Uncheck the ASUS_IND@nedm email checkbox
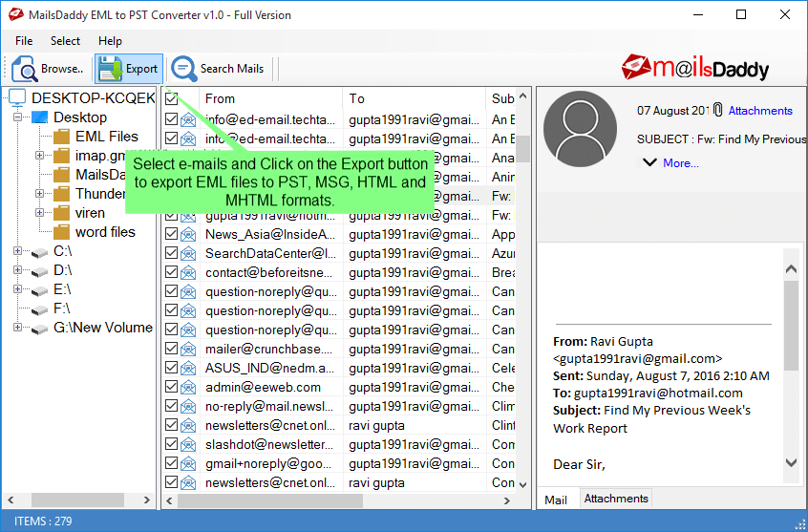The width and height of the screenshot is (808, 532). 172,368
